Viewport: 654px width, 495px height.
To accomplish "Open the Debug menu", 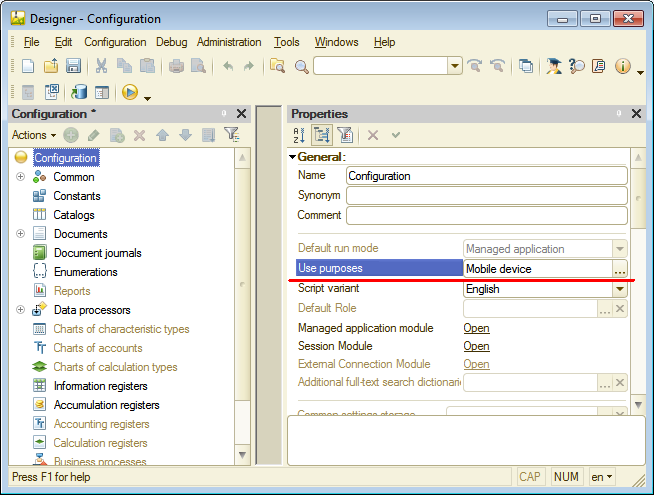I will click(x=171, y=42).
